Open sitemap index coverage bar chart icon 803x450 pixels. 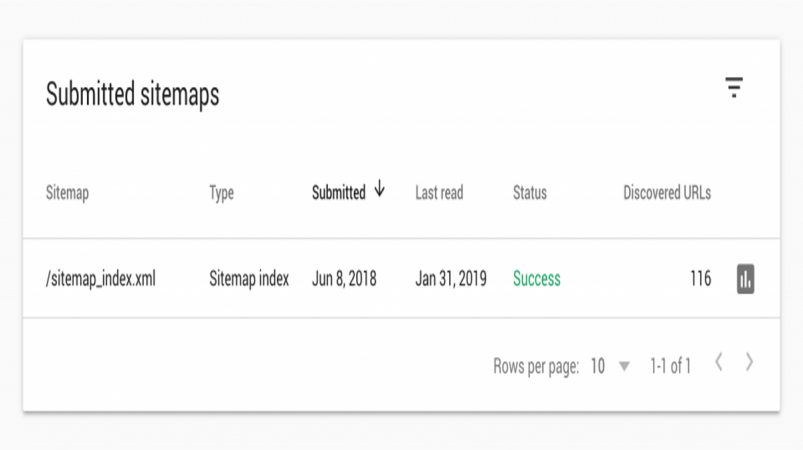pyautogui.click(x=746, y=279)
